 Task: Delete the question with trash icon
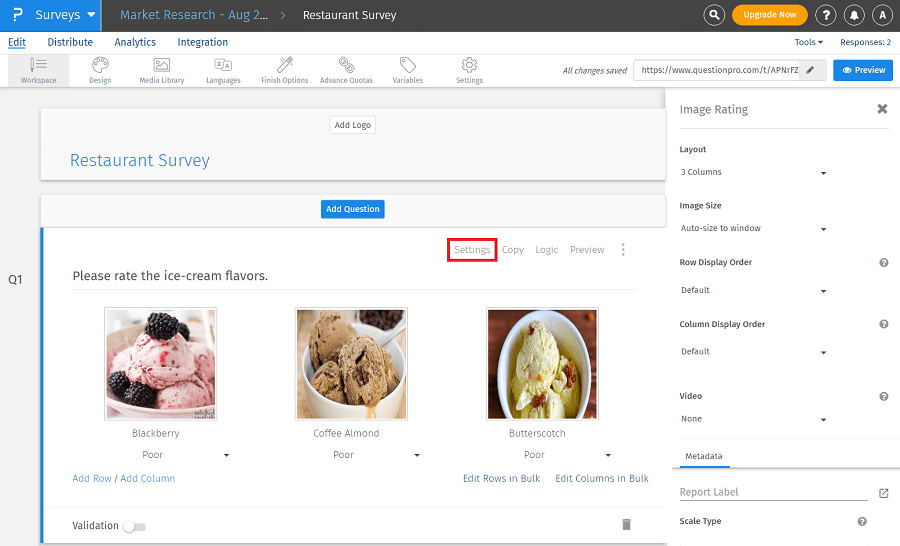point(626,524)
